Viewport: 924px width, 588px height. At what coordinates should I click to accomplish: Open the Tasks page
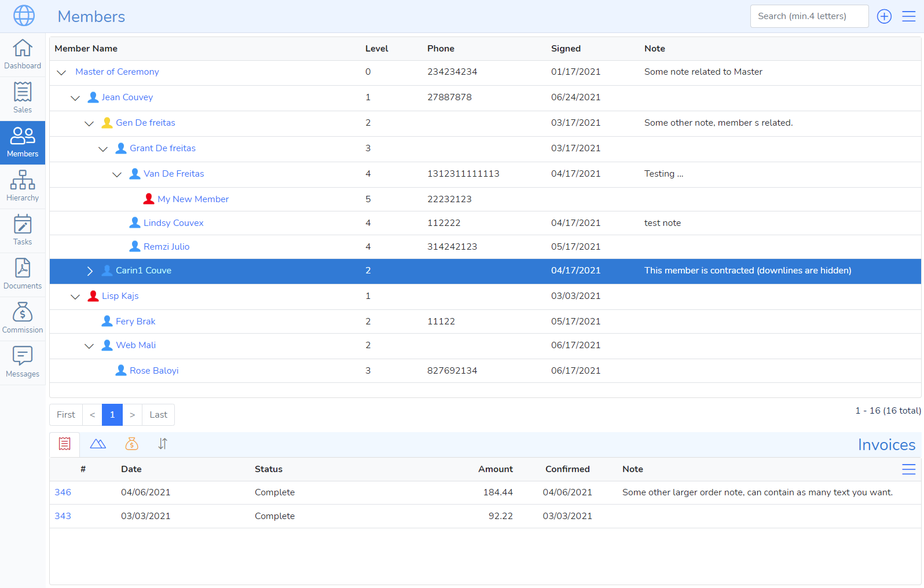click(x=23, y=231)
